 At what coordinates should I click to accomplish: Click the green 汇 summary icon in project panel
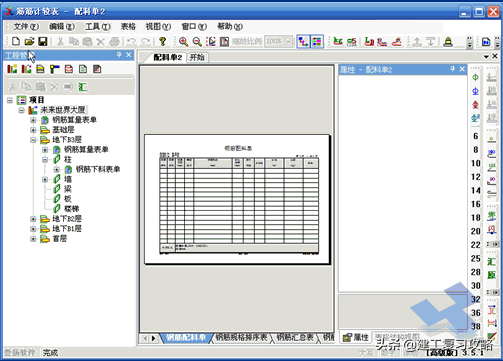pos(83,87)
